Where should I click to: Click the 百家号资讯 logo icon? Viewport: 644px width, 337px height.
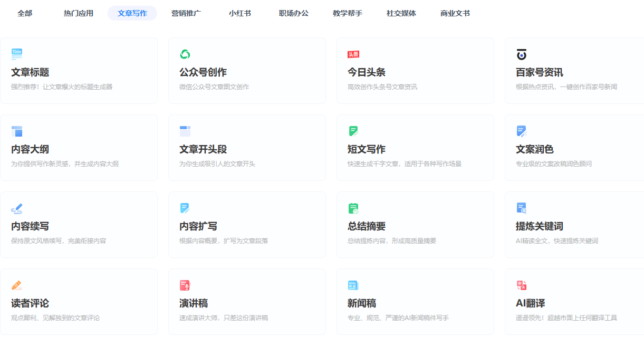[521, 54]
